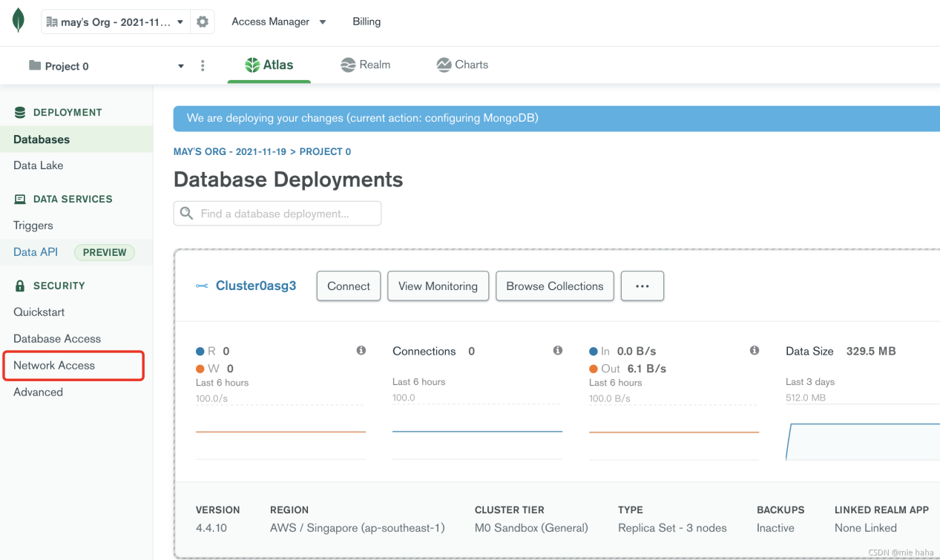Open the Cluster0asg3 cluster link
The image size is (940, 560).
pyautogui.click(x=255, y=286)
